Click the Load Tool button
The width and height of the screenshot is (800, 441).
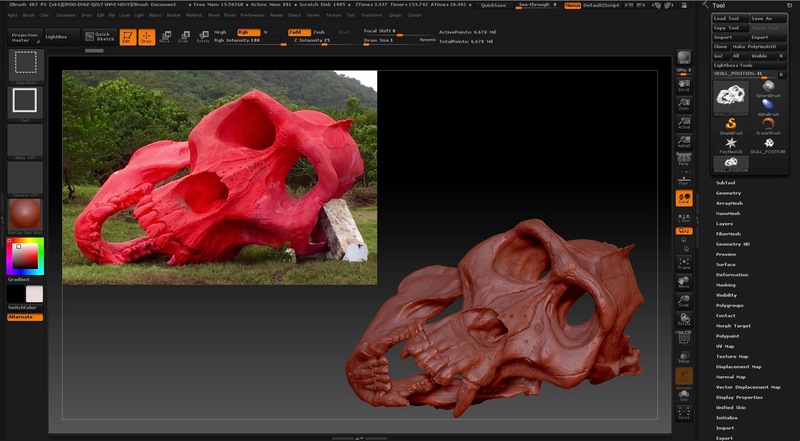coord(728,18)
